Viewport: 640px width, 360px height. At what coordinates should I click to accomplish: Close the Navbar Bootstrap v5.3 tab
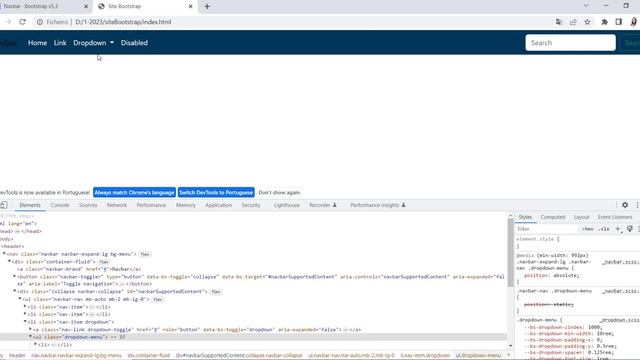click(86, 6)
